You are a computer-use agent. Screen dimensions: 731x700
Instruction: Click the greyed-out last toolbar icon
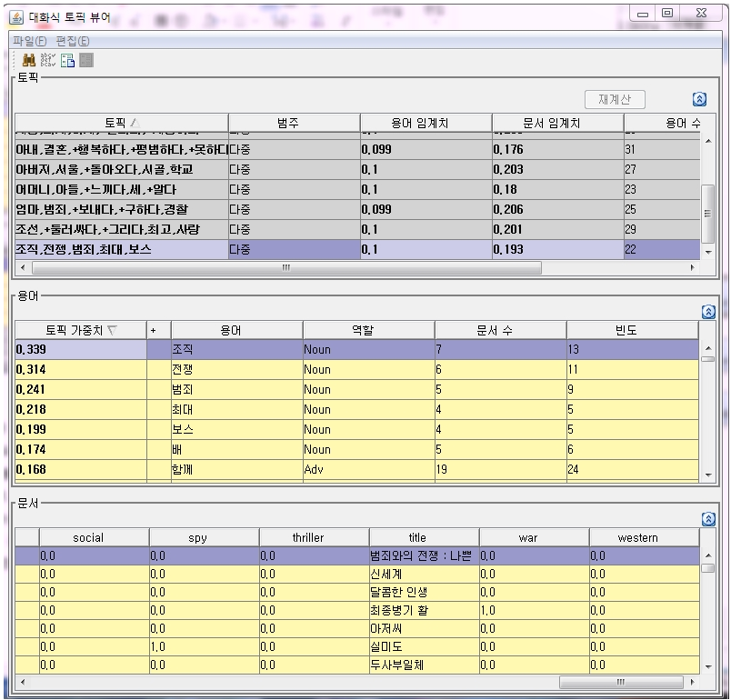(86, 61)
